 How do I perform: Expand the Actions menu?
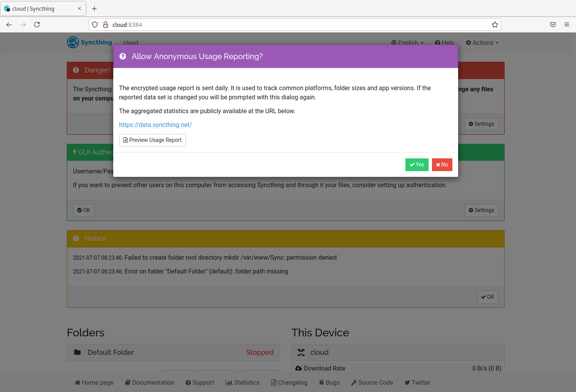point(482,43)
